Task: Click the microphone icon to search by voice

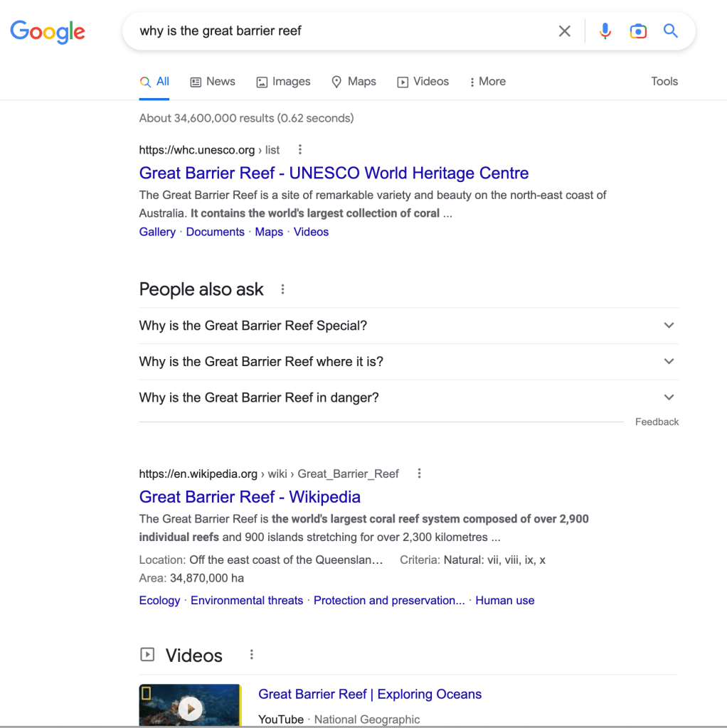Action: point(605,31)
